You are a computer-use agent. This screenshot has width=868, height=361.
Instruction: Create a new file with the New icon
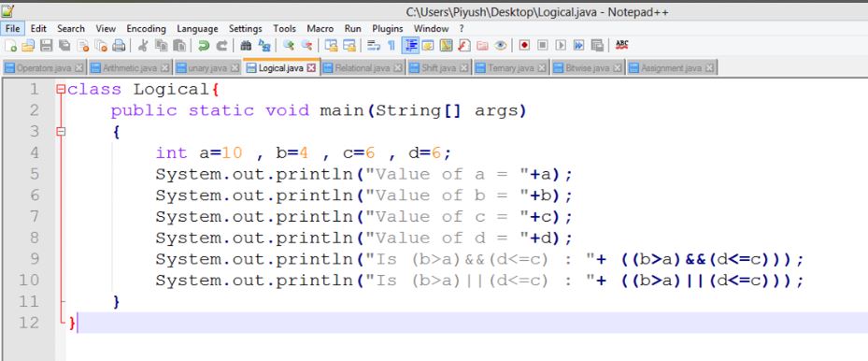coord(10,46)
